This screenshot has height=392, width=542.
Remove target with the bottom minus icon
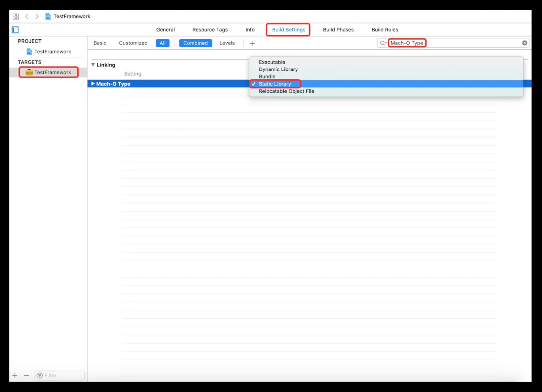pyautogui.click(x=26, y=375)
